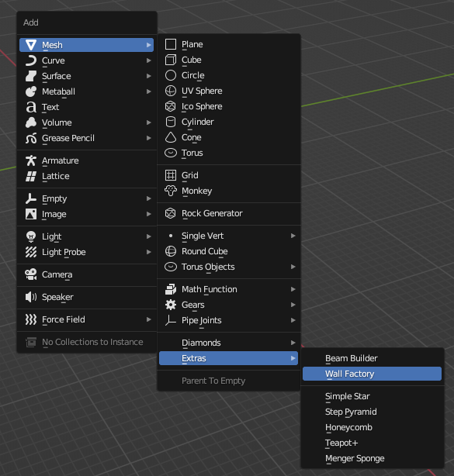Click the Grease Pencil icon
Viewport: 454px width, 476px height.
(31, 138)
